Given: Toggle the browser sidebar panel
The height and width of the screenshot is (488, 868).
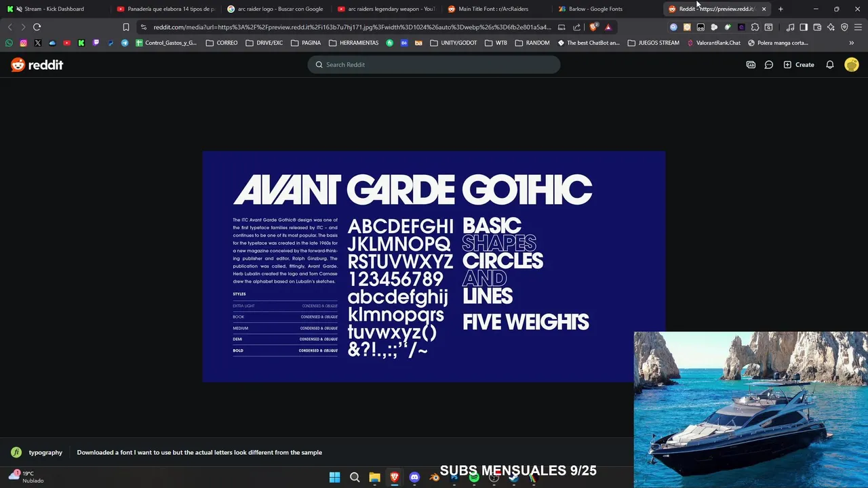Looking at the screenshot, I should (x=804, y=27).
